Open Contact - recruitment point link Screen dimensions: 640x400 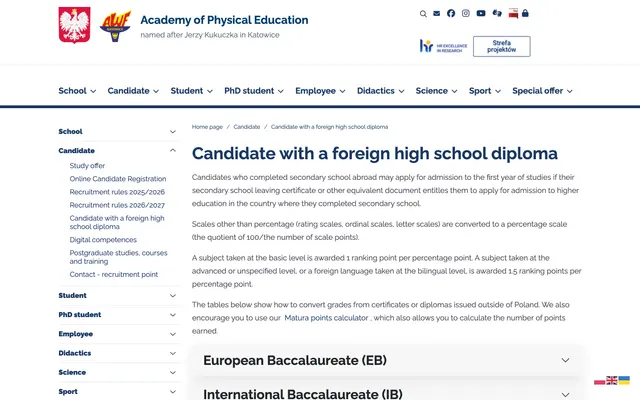point(113,274)
